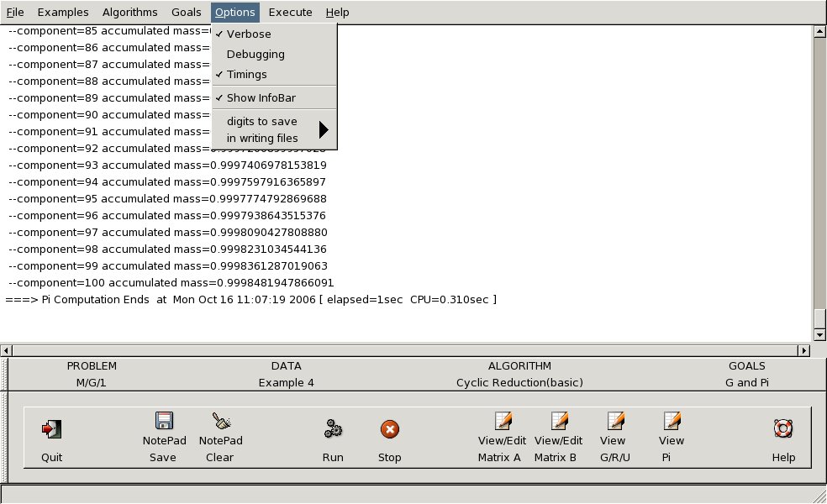The height and width of the screenshot is (504, 827).
Task: Open the Goals menu
Action: (x=186, y=12)
